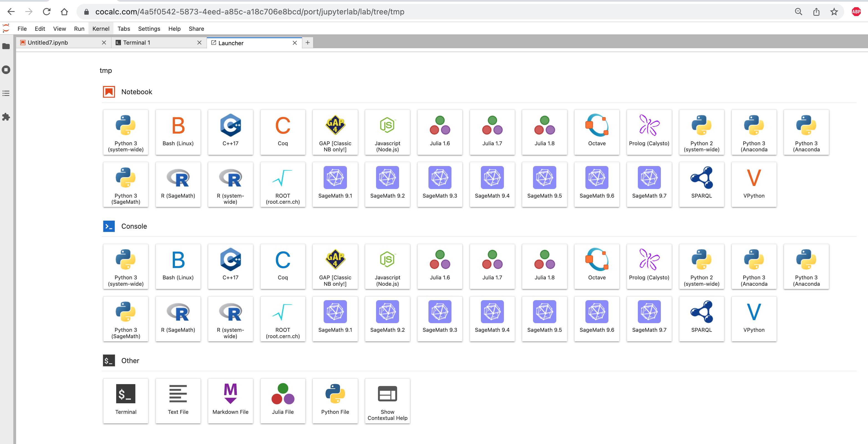Show Contextual Help panel
Screen dimensions: 868x444
(x=387, y=401)
